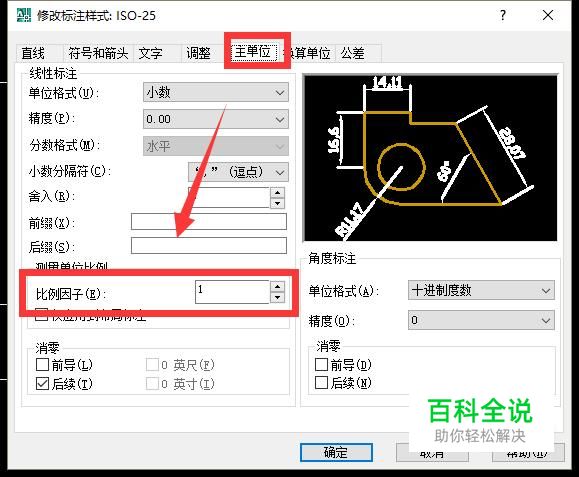Image resolution: width=579 pixels, height=477 pixels.
Task: Select the 主单位 tab
Action: [x=253, y=52]
